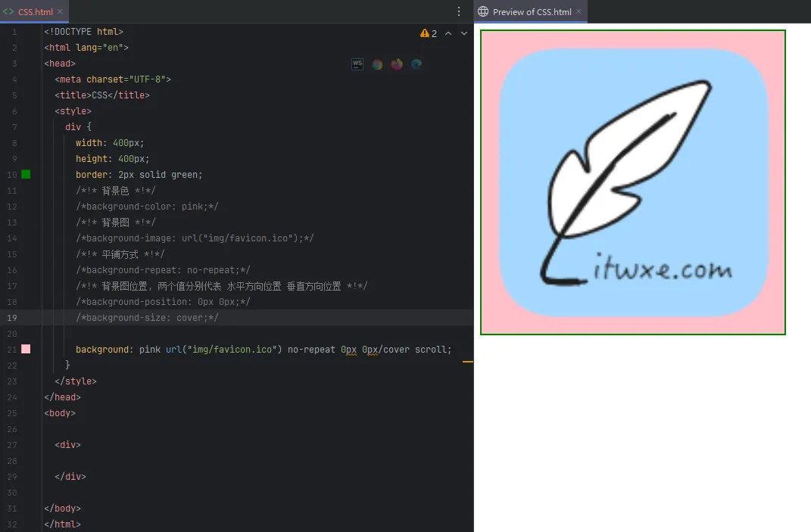The height and width of the screenshot is (532, 811).
Task: Click the closing </html> tag
Action: coord(63,524)
